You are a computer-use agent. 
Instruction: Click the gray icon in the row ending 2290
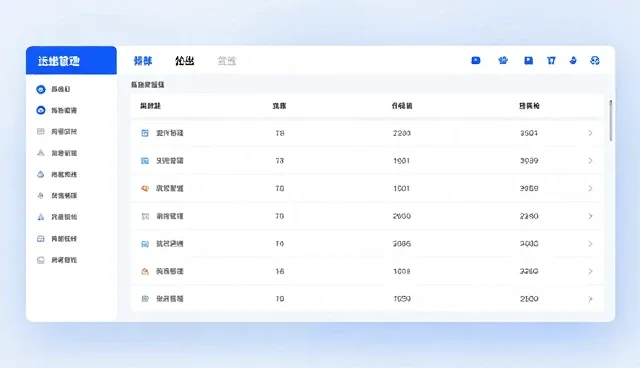point(145,216)
